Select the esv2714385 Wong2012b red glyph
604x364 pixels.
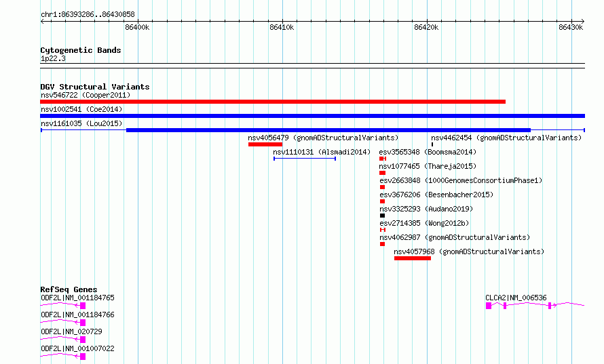coord(383,230)
